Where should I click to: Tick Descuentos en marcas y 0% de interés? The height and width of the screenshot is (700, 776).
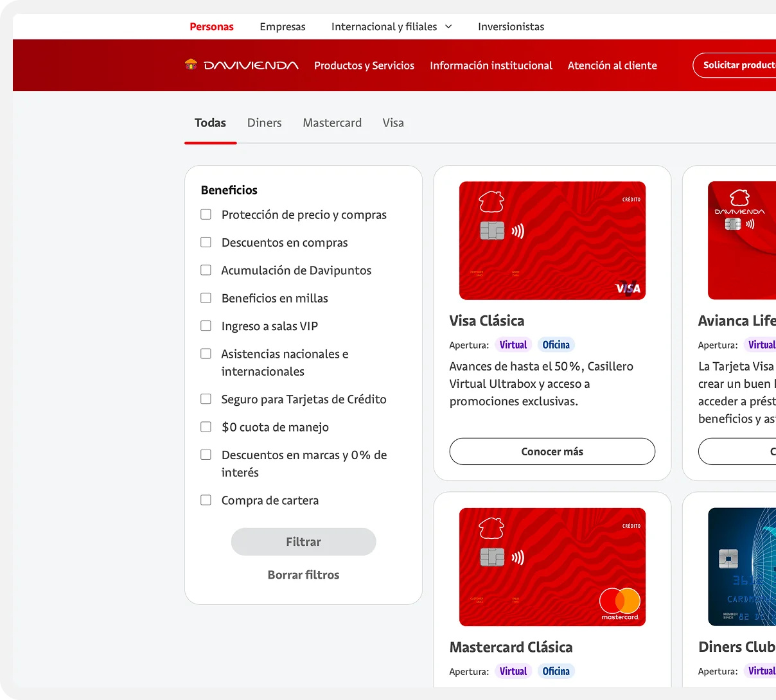pos(206,455)
